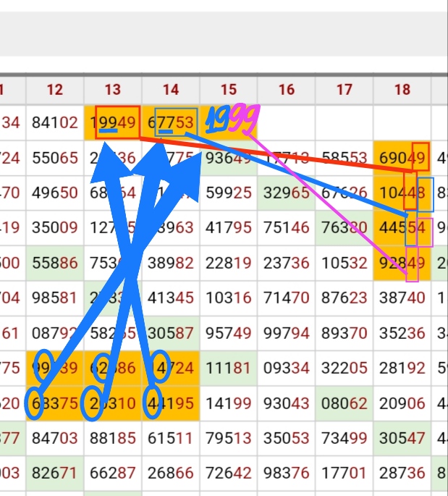
Task: Pick the entry 32205
Action: click(x=345, y=369)
